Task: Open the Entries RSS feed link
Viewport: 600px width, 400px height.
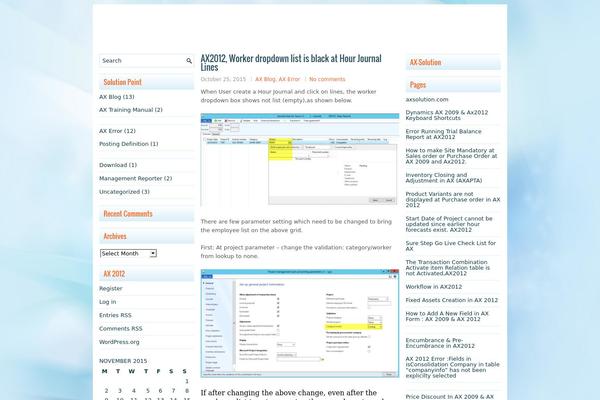Action: click(115, 315)
